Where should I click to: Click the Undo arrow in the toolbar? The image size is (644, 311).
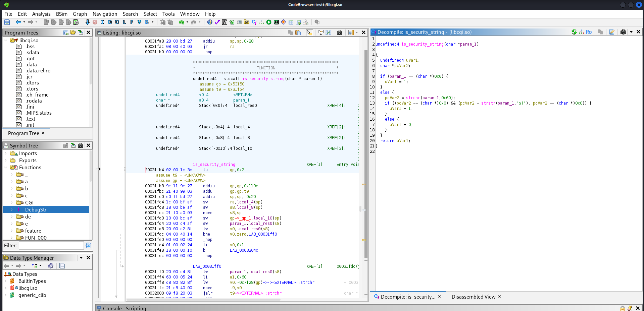tap(181, 22)
